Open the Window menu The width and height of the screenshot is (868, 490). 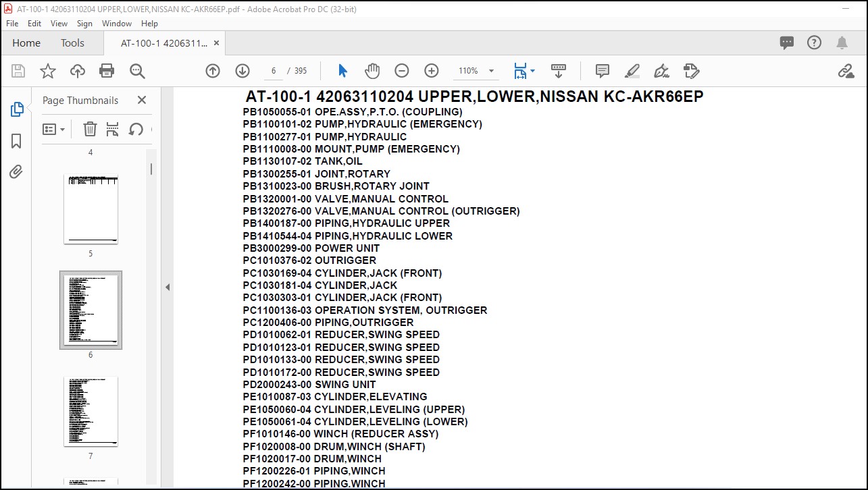117,23
